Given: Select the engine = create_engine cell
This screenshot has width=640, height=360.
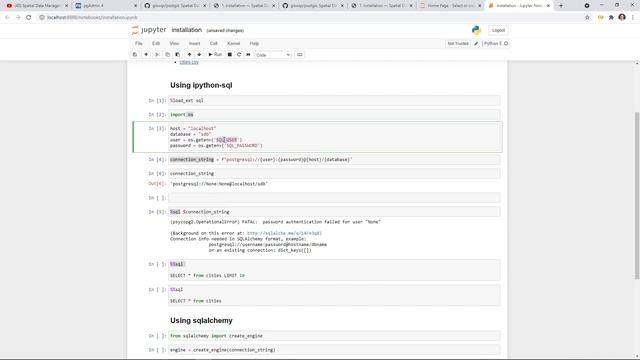Looking at the screenshot, I should tap(334, 350).
